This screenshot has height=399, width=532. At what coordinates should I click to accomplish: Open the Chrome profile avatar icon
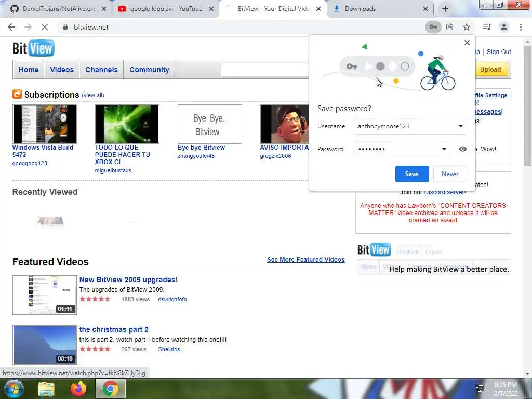(504, 27)
